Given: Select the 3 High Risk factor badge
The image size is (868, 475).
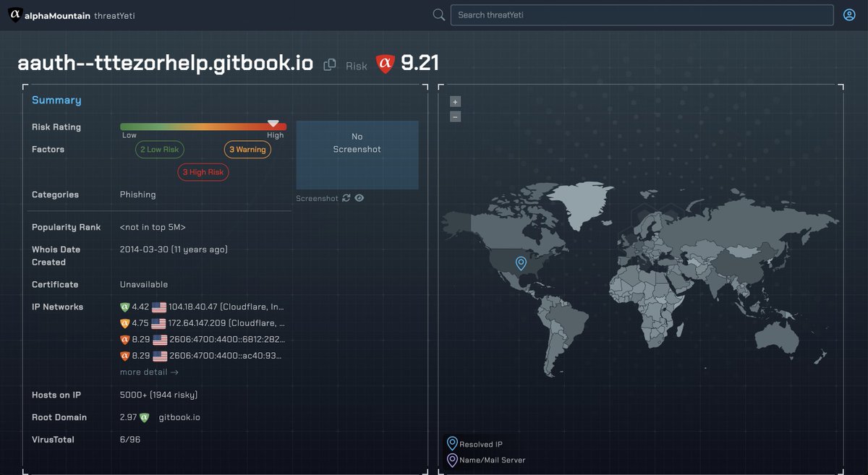Looking at the screenshot, I should click(203, 172).
